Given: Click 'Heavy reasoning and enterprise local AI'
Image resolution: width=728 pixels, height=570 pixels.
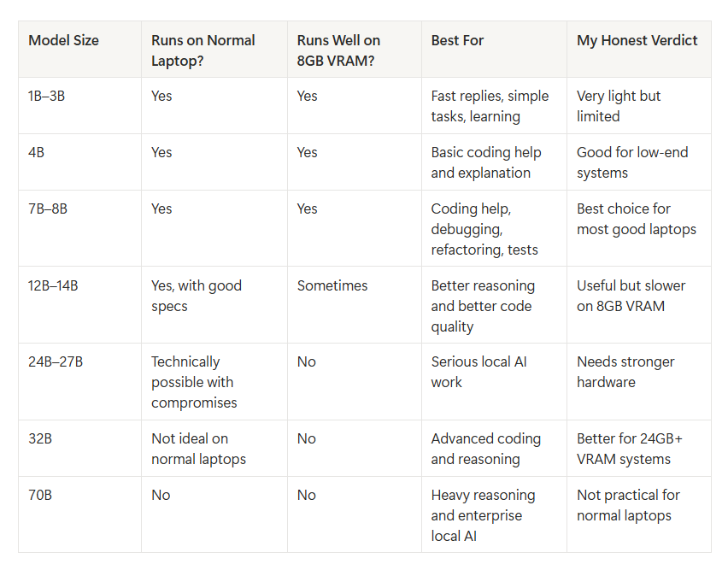Looking at the screenshot, I should 483,515.
